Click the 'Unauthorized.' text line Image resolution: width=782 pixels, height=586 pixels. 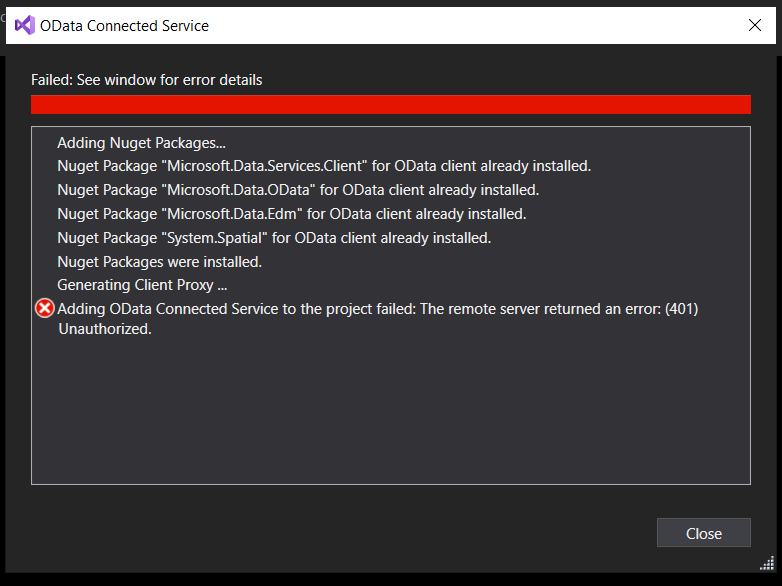(105, 329)
